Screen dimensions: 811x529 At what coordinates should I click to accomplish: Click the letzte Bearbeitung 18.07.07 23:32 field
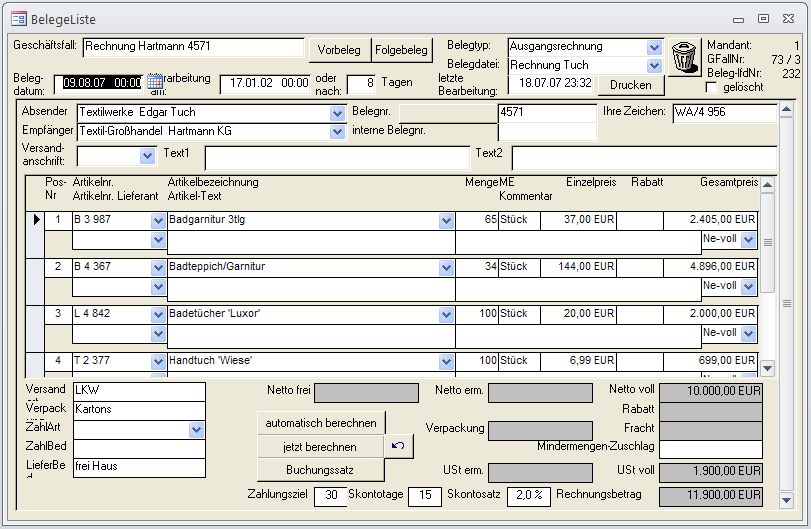pyautogui.click(x=552, y=84)
